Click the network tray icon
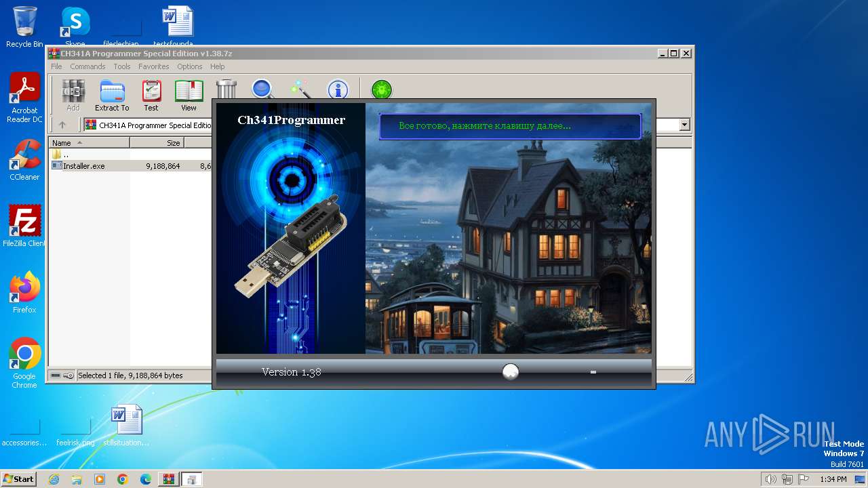 point(788,479)
